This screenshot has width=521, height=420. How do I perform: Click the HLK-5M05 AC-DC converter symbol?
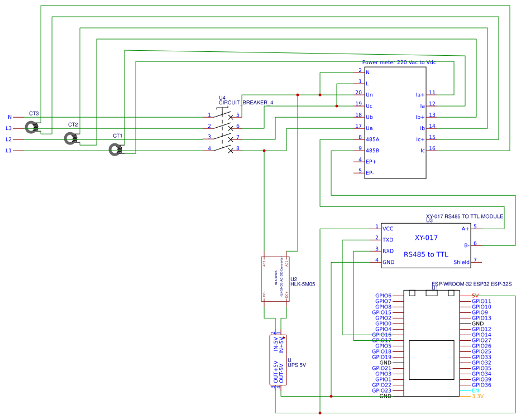(x=275, y=279)
